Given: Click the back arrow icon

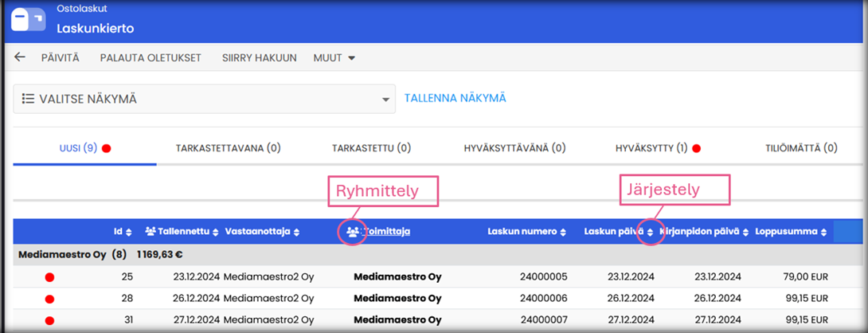Looking at the screenshot, I should pos(20,57).
